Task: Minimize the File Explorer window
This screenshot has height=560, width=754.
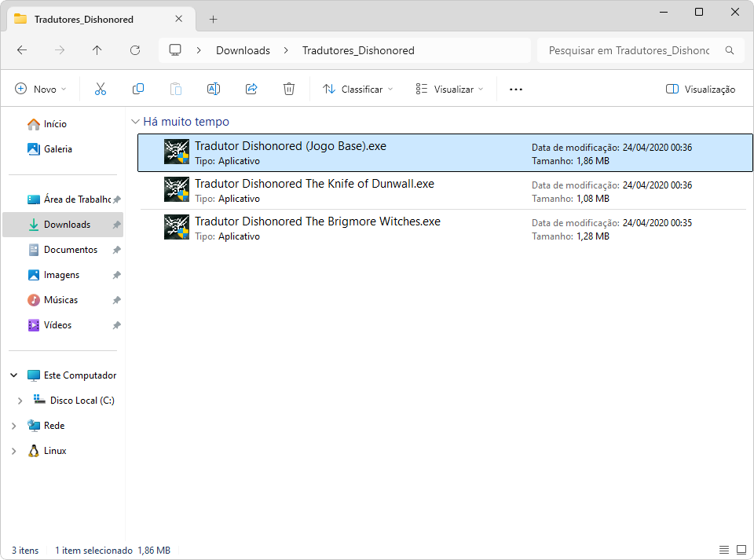Action: click(x=664, y=12)
